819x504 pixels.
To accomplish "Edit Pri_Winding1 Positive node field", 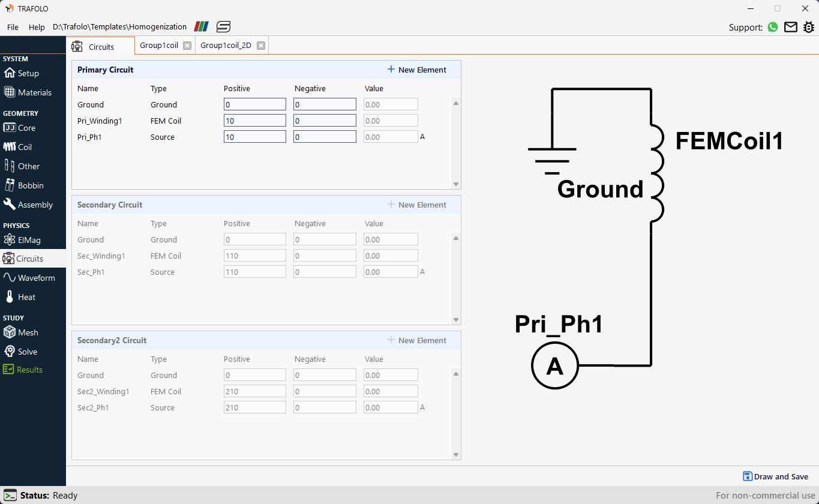I will 255,121.
